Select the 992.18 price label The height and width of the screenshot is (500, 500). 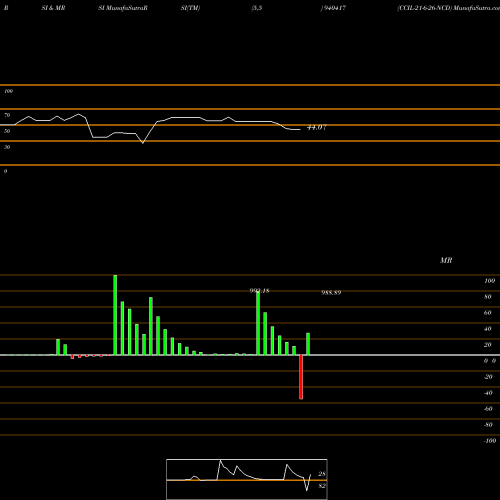pos(259,291)
